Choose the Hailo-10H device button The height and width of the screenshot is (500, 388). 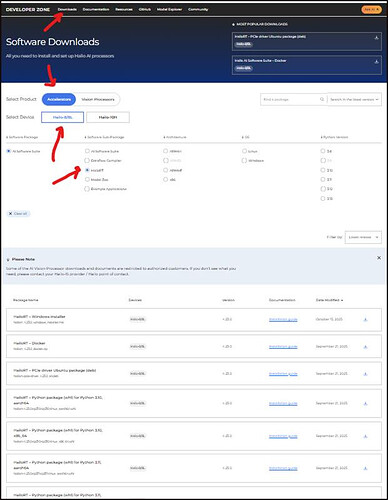[108, 117]
